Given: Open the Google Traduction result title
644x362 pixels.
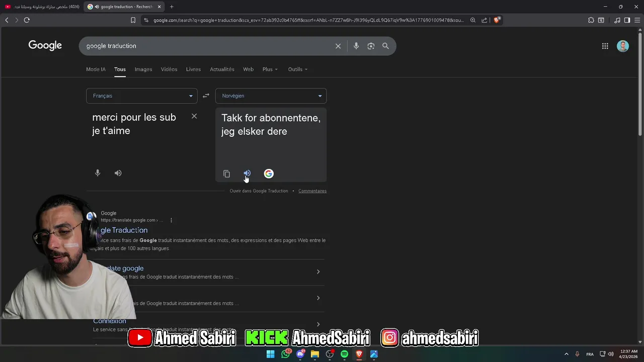Looking at the screenshot, I should pos(124,230).
